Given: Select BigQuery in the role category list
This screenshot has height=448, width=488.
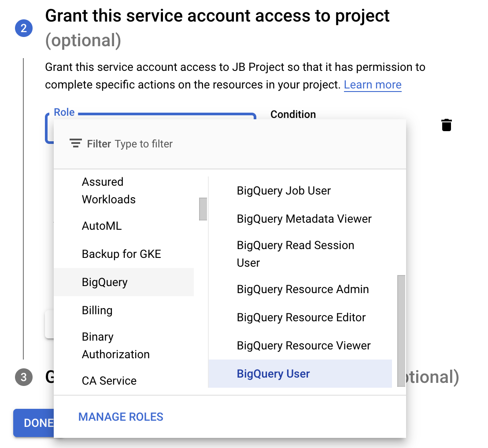Looking at the screenshot, I should (106, 282).
